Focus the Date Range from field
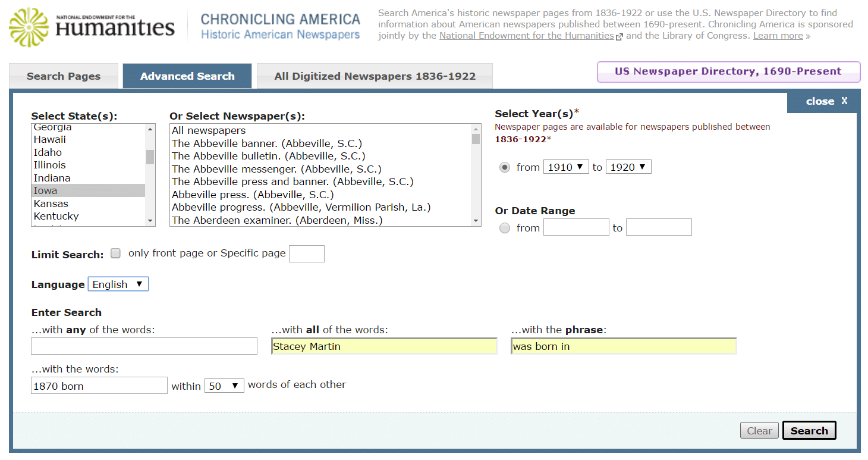868x460 pixels. 576,227
